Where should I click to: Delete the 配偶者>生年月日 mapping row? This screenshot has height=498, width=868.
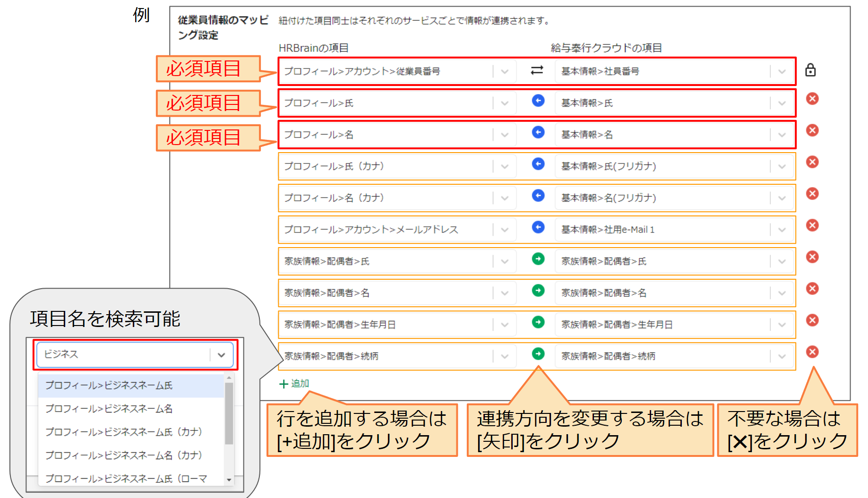click(x=812, y=320)
